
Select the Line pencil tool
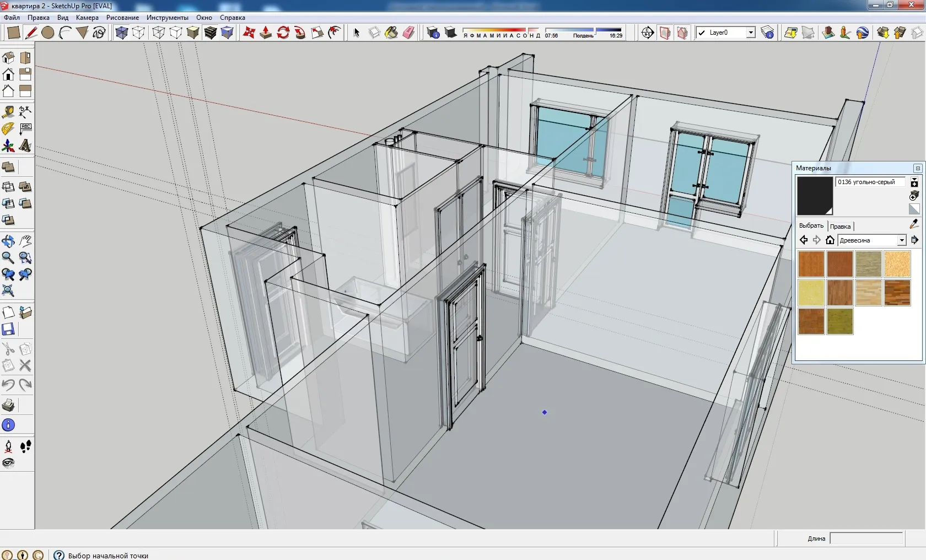(x=31, y=33)
